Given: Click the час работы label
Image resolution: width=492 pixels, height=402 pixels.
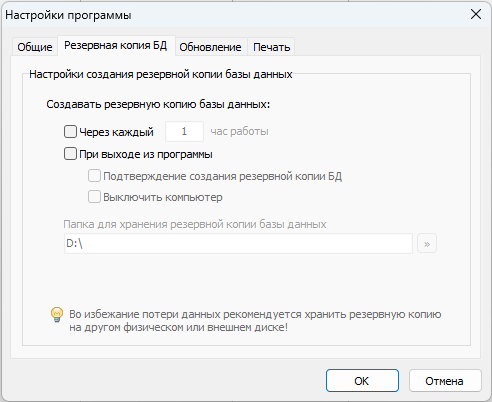Looking at the screenshot, I should (x=239, y=131).
